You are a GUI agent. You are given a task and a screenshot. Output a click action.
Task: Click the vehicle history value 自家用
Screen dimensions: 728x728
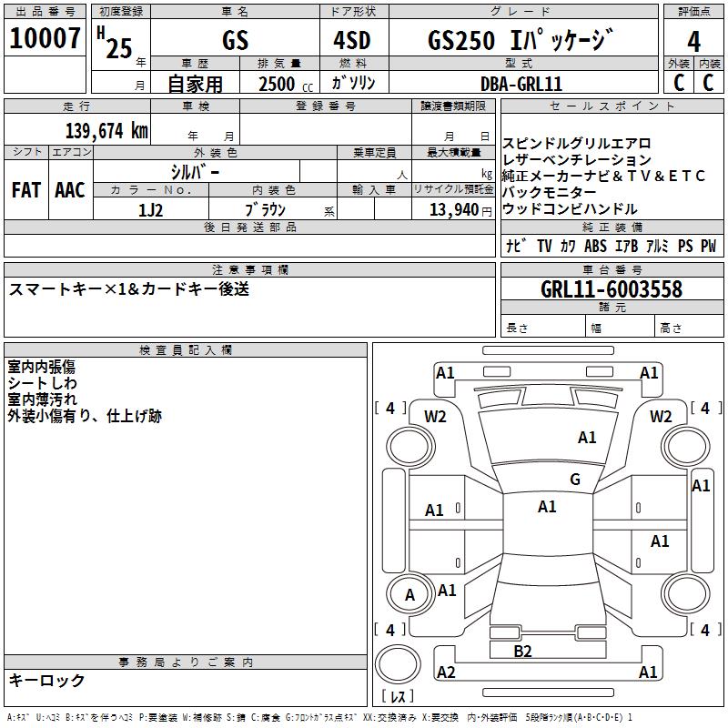pyautogui.click(x=195, y=84)
